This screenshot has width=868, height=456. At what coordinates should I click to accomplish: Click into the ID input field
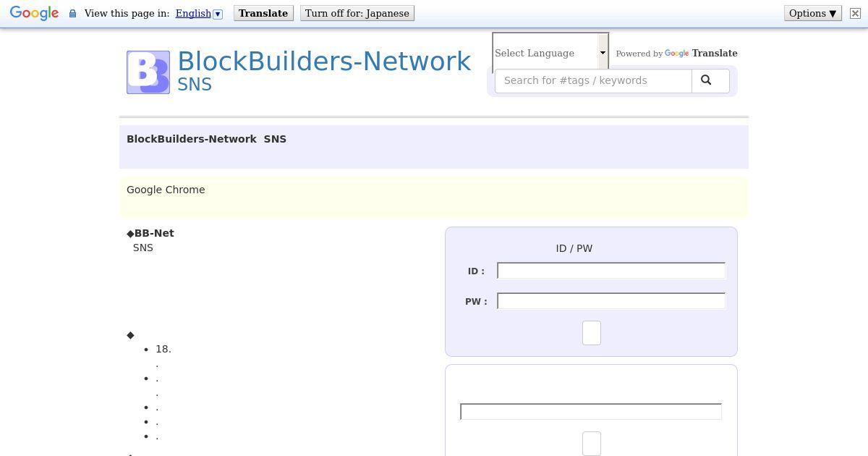tap(611, 271)
